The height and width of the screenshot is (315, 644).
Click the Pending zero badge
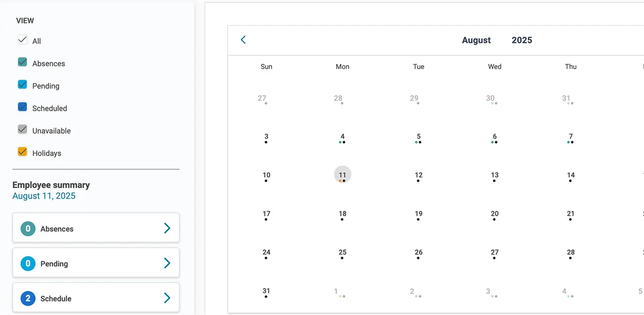[x=28, y=263]
